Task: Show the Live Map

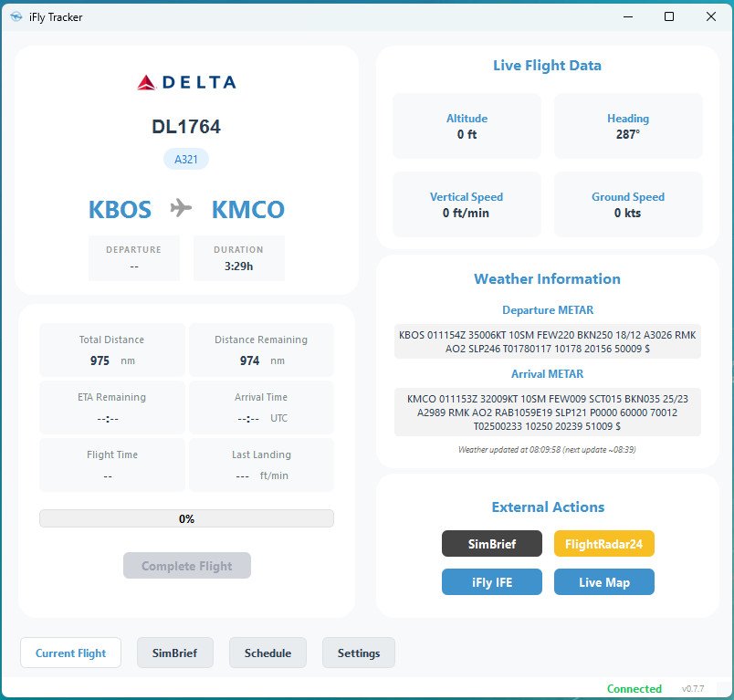Action: click(x=603, y=582)
